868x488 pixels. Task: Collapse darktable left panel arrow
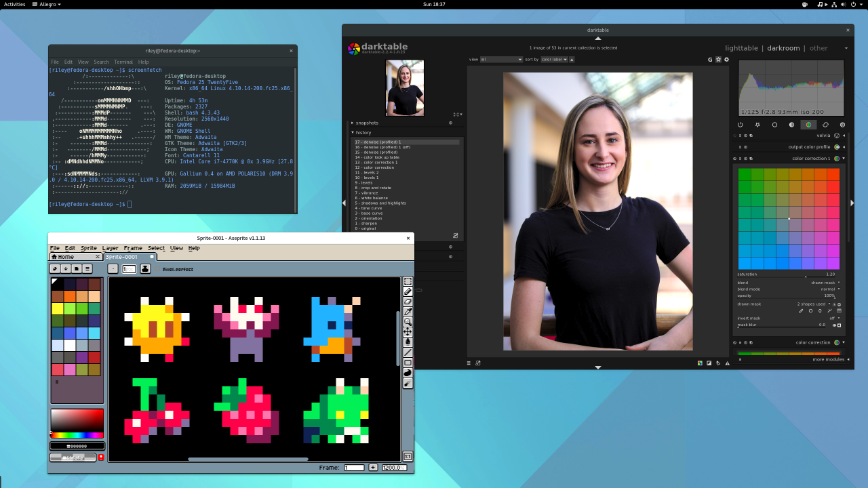(344, 203)
